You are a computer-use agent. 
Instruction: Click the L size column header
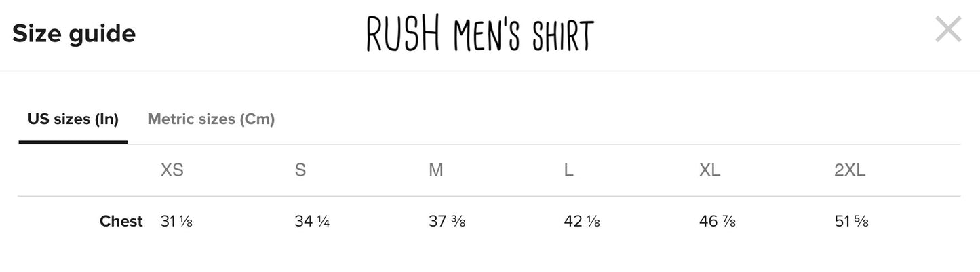(568, 170)
